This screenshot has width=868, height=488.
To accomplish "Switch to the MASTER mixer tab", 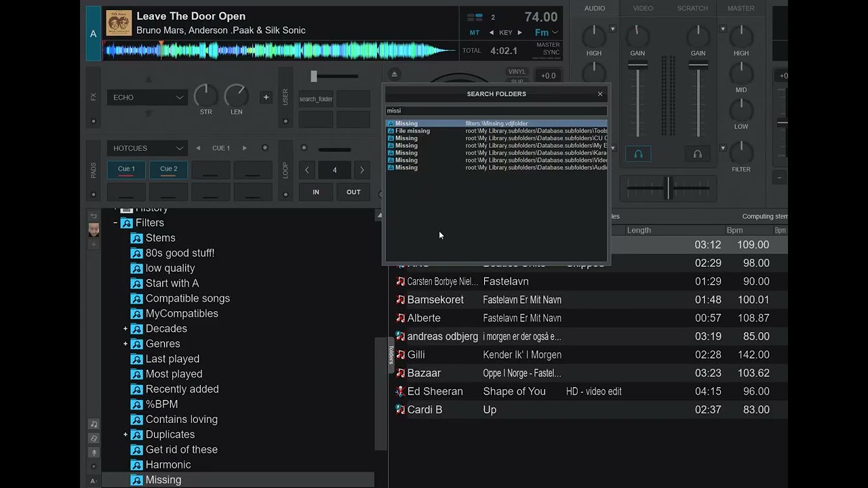I will click(x=741, y=8).
